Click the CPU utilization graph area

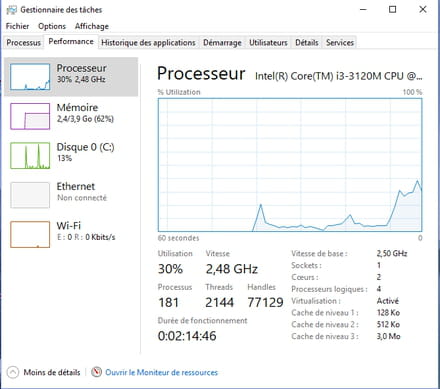(290, 165)
